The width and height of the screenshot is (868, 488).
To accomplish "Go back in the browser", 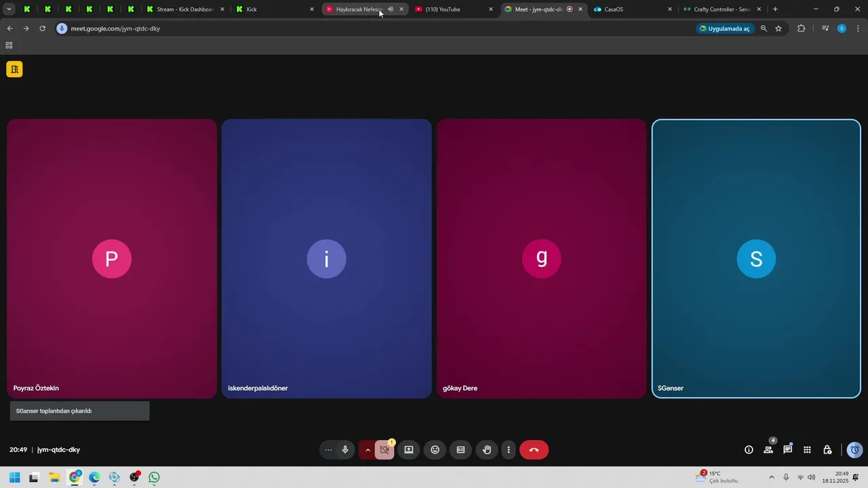I will [x=9, y=28].
